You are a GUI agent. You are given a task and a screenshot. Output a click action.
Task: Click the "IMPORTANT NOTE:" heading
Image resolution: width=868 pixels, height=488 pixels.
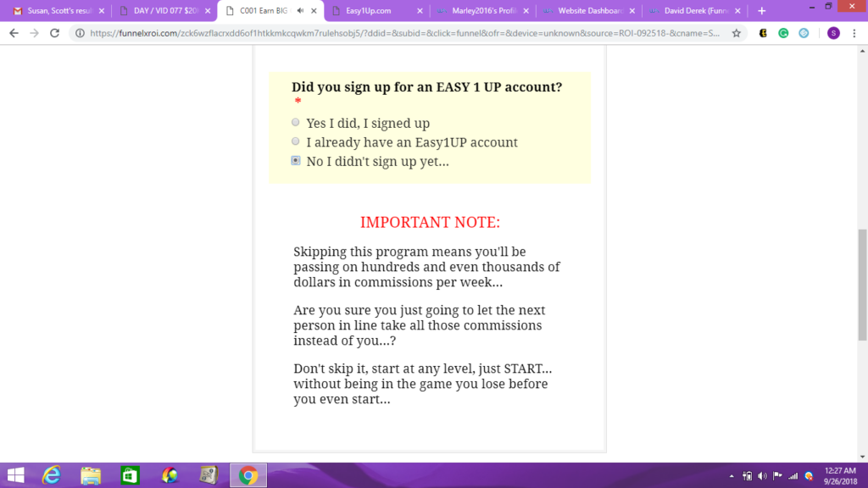(430, 222)
